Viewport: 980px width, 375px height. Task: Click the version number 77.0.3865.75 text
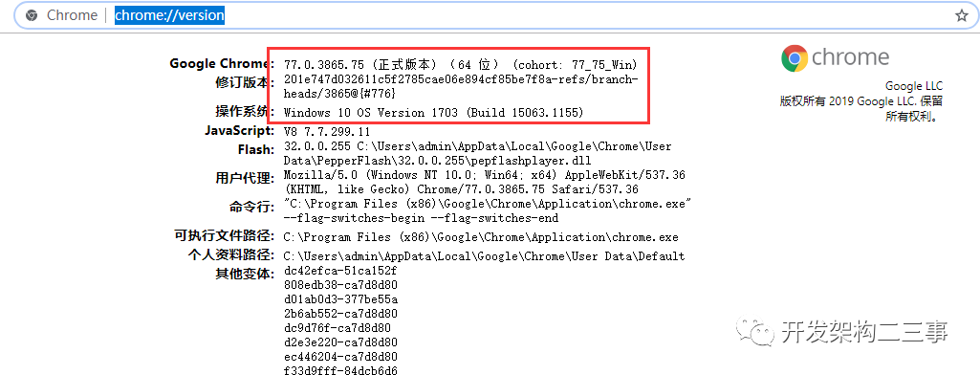pyautogui.click(x=325, y=64)
